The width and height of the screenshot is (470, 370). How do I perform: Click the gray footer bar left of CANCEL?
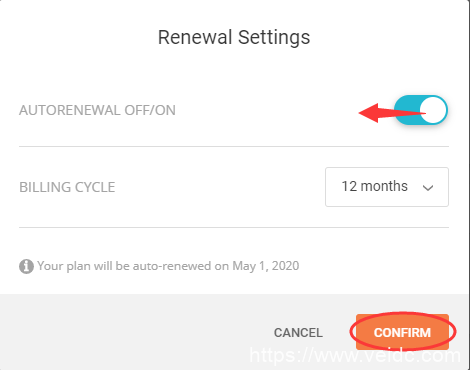coord(133,332)
